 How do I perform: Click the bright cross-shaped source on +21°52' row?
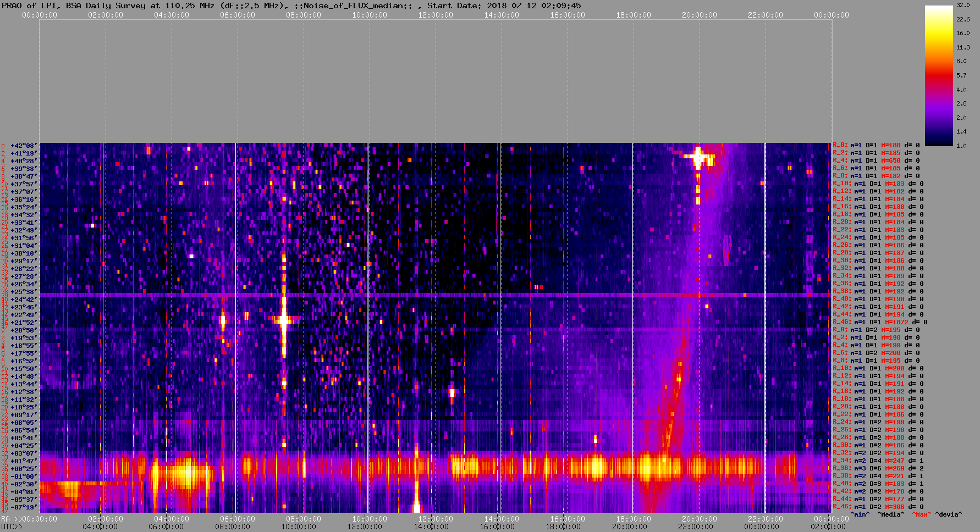pos(284,319)
